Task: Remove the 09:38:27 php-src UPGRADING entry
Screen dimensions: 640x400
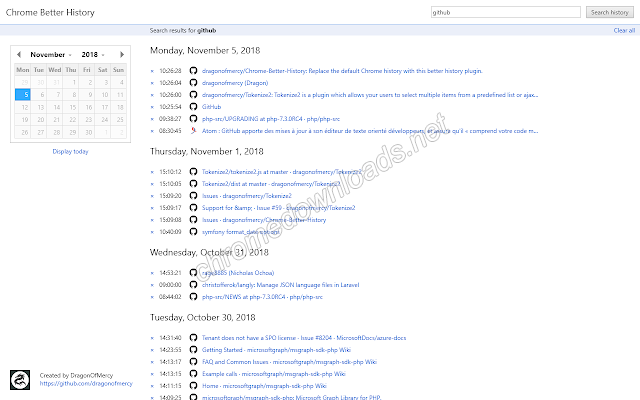Action: point(152,119)
